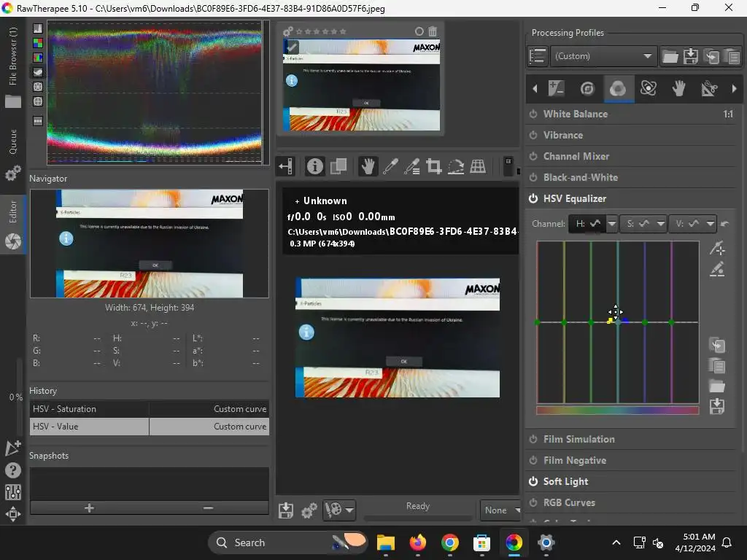Remove snapshot with minus button

point(208,508)
